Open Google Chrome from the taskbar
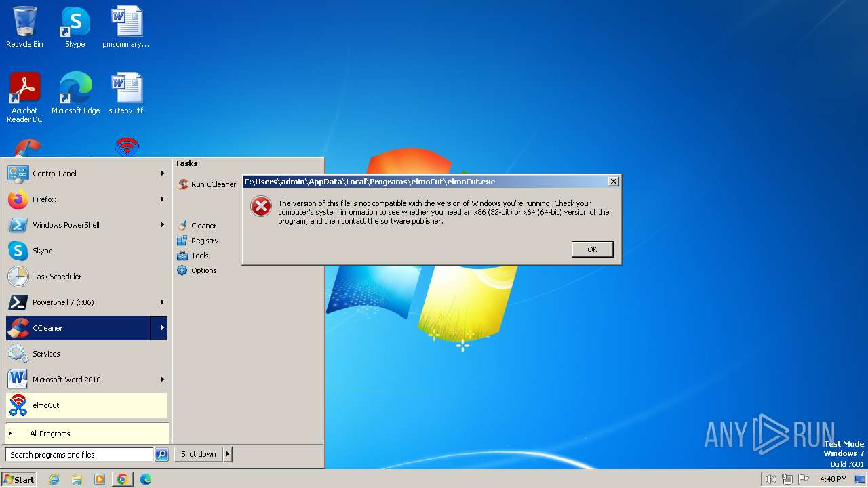Screen dimensions: 868x488 point(123,479)
